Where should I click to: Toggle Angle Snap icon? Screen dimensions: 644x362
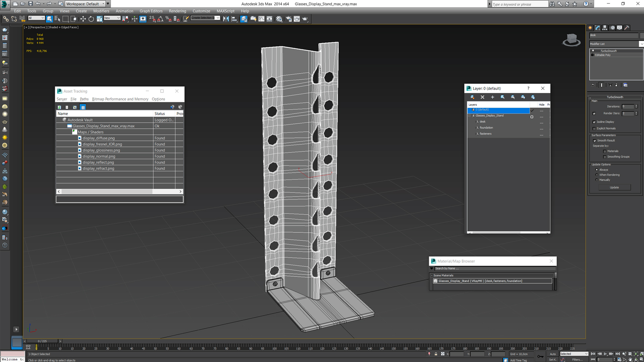tap(160, 19)
